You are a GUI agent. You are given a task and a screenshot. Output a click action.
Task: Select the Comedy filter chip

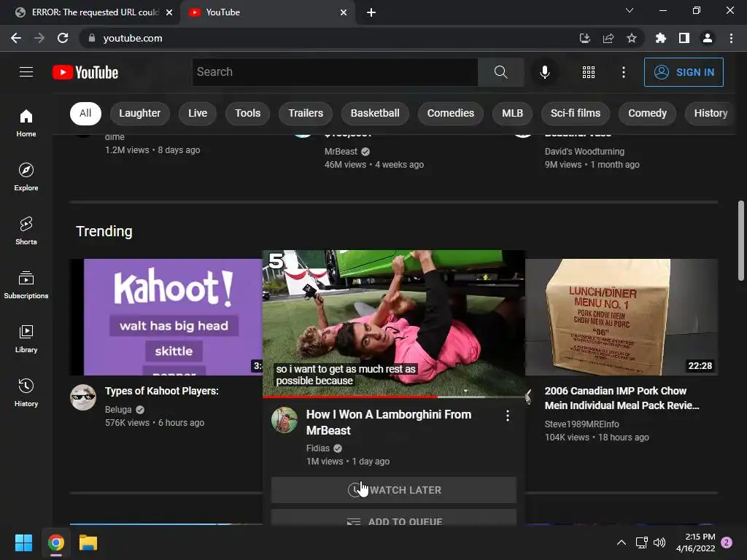(647, 113)
